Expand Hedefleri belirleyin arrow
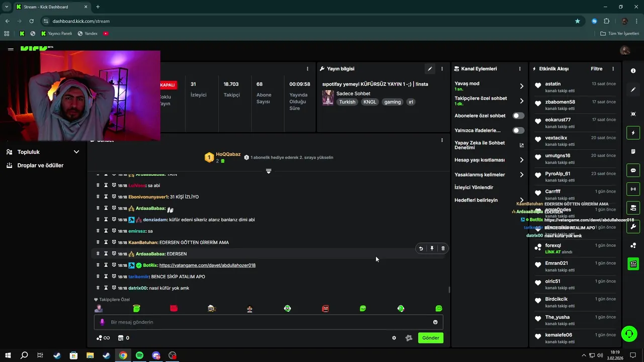This screenshot has height=362, width=644. pyautogui.click(x=521, y=200)
